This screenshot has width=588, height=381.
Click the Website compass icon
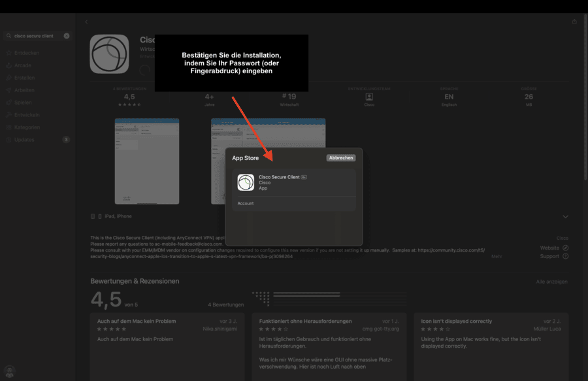pos(566,248)
